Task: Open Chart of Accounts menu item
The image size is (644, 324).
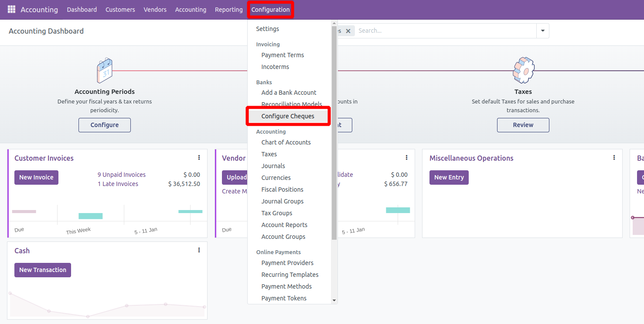Action: pyautogui.click(x=286, y=142)
